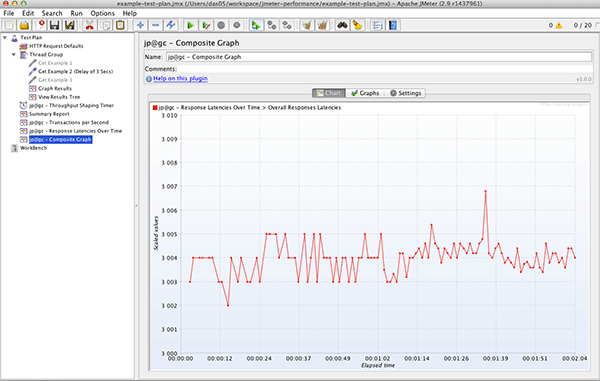This screenshot has height=381, width=600.
Task: Click the Shutdown test icon
Action: coord(236,25)
